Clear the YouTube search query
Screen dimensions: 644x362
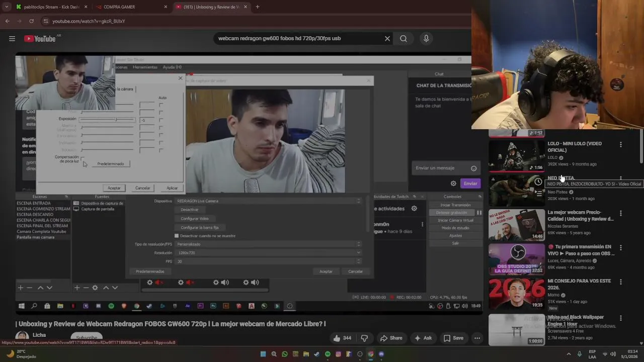coord(387,39)
